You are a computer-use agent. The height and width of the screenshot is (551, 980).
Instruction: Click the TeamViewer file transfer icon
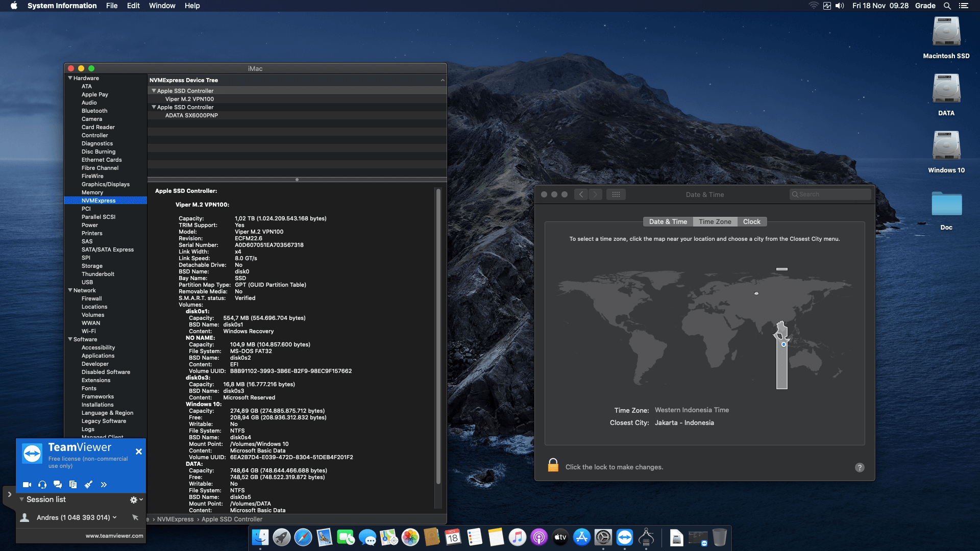[x=73, y=485]
